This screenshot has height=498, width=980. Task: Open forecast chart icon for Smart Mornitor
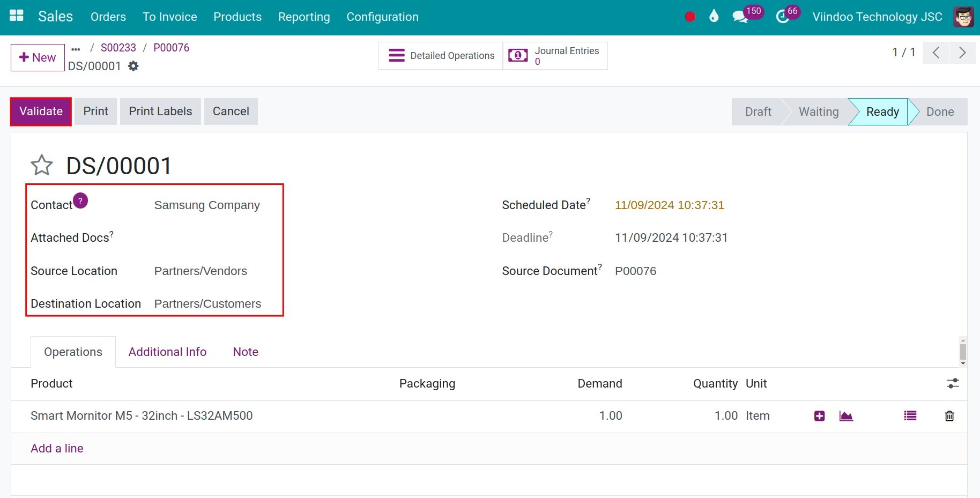(846, 416)
